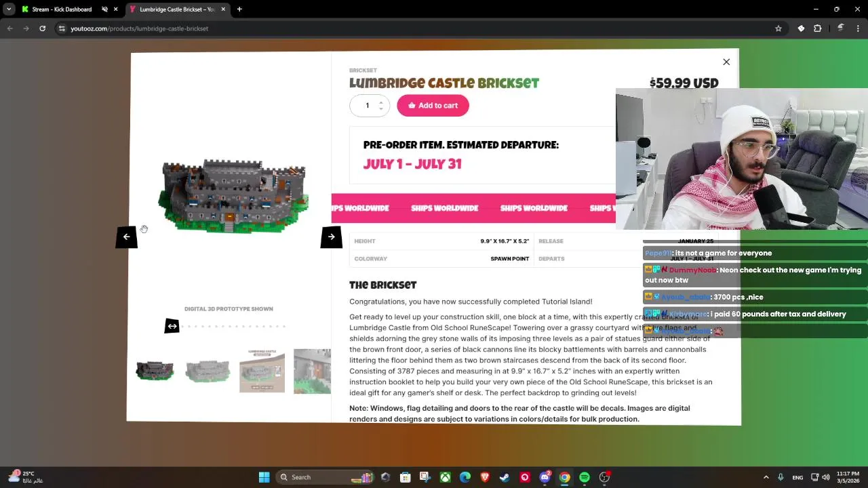Open the tab search dropdown
Image resolution: width=868 pixels, height=488 pixels.
point(8,9)
